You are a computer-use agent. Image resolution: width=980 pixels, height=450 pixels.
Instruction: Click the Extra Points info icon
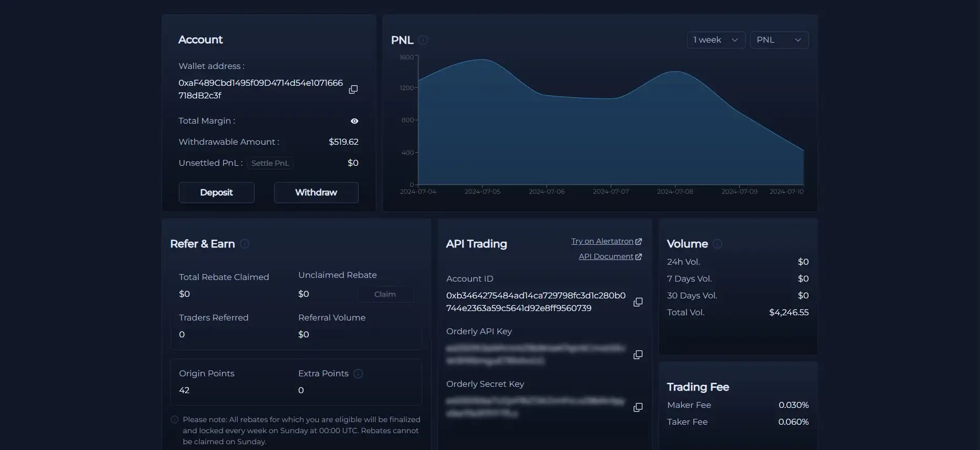[x=358, y=374]
